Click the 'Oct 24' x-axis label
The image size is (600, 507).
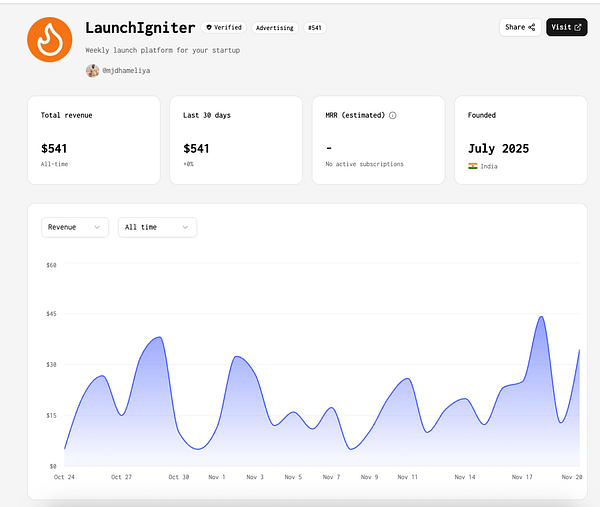[64, 477]
